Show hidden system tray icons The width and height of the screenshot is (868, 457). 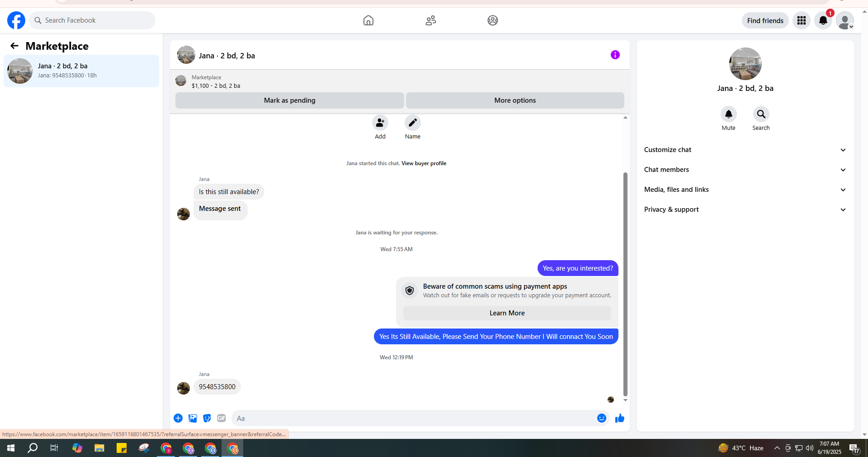pyautogui.click(x=777, y=448)
